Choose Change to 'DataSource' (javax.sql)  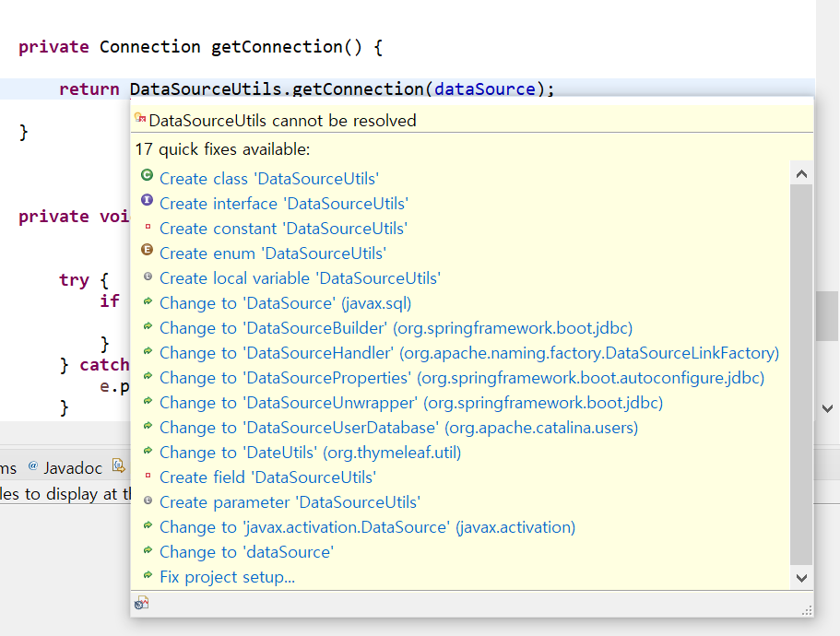pos(285,303)
